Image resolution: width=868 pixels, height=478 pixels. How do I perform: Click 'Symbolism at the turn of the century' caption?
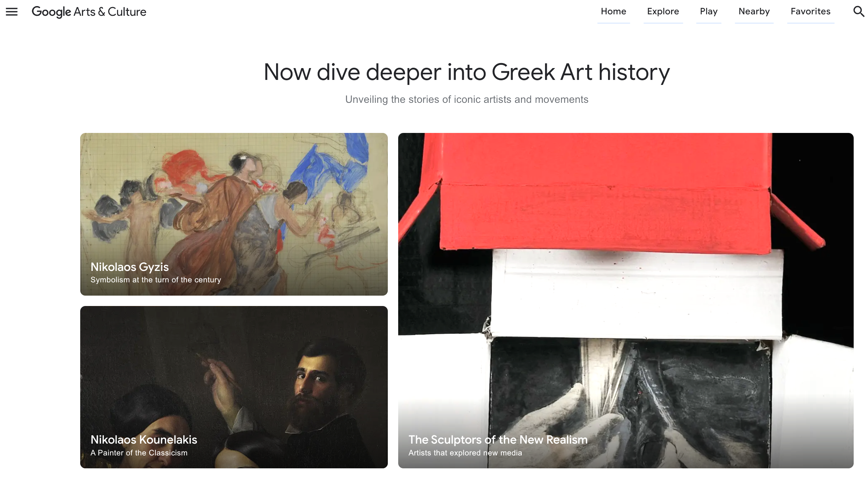156,280
